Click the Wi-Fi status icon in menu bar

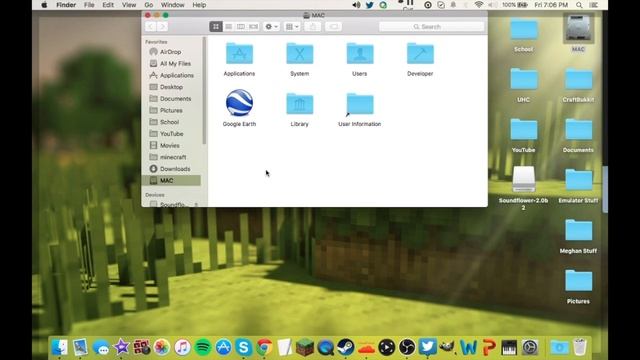(479, 5)
